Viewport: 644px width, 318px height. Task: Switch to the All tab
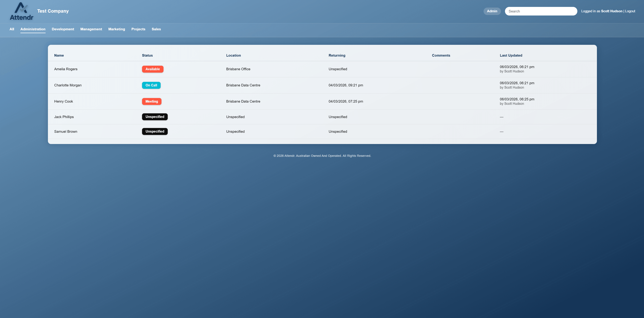pyautogui.click(x=11, y=29)
